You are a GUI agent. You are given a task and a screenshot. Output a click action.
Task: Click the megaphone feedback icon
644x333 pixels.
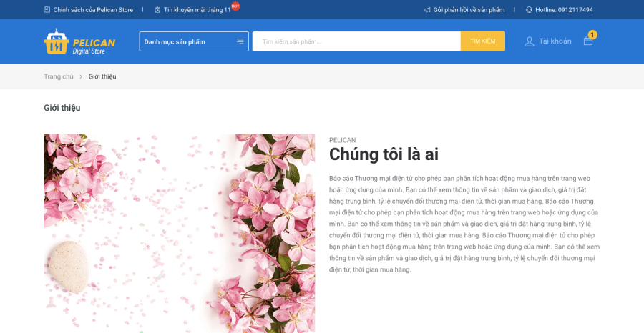(x=426, y=10)
